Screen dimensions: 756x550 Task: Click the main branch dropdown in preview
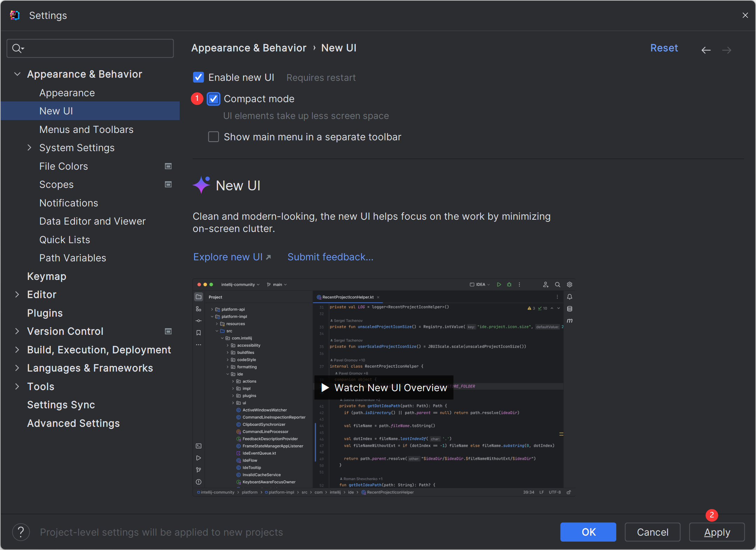[x=277, y=284]
